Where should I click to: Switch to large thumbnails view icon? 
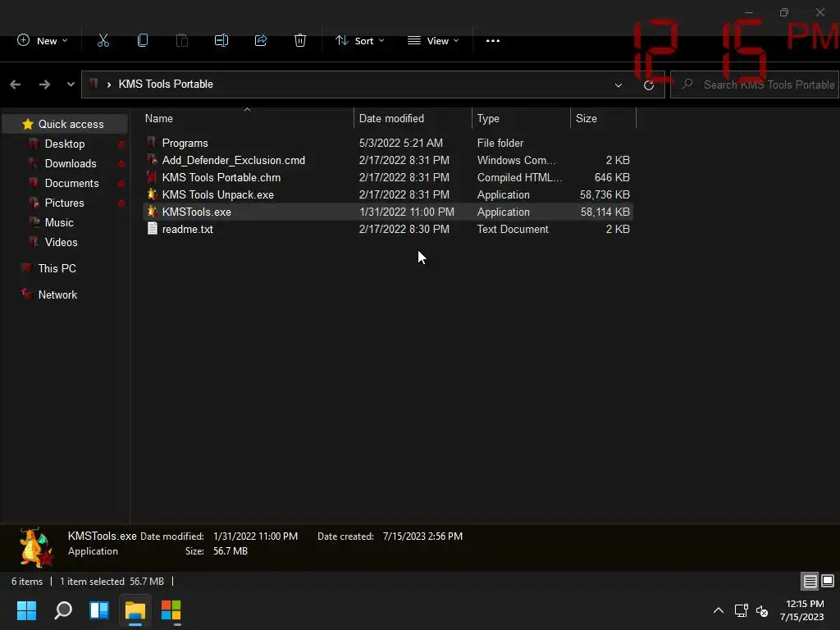pos(828,582)
